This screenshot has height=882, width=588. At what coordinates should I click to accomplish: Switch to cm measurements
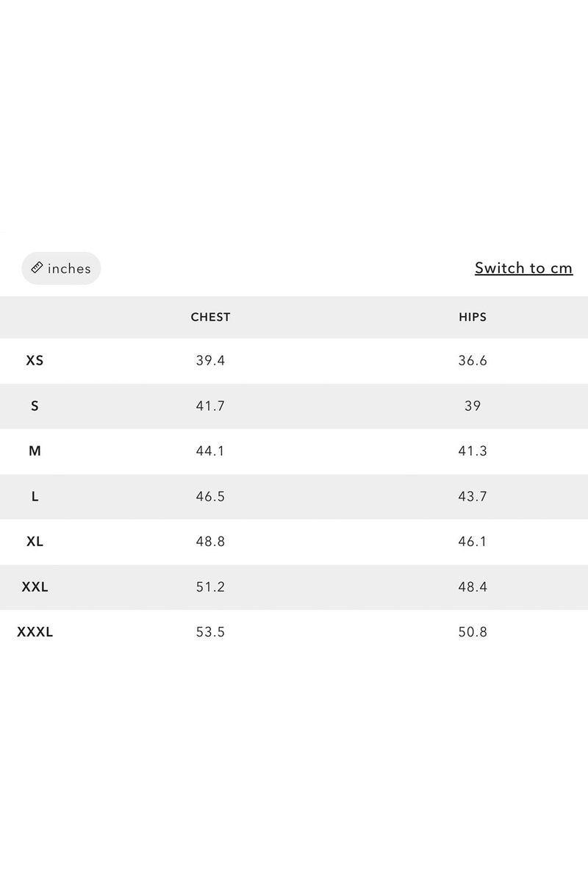(x=523, y=268)
